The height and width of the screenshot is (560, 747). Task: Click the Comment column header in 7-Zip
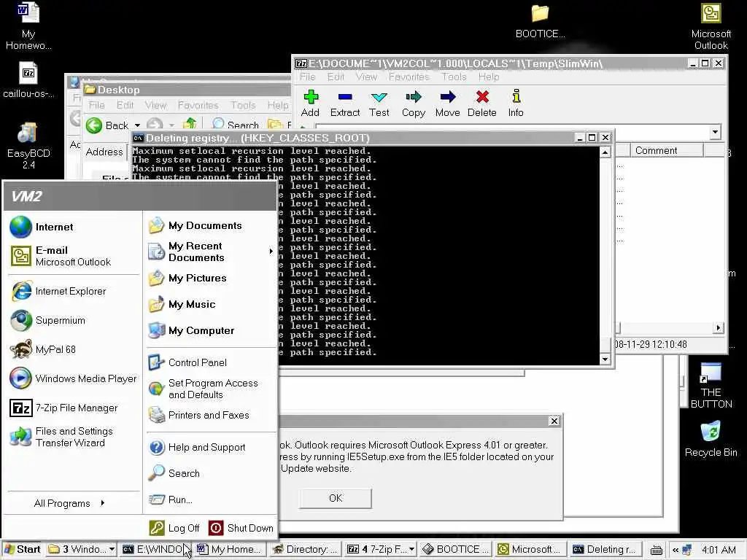[667, 150]
